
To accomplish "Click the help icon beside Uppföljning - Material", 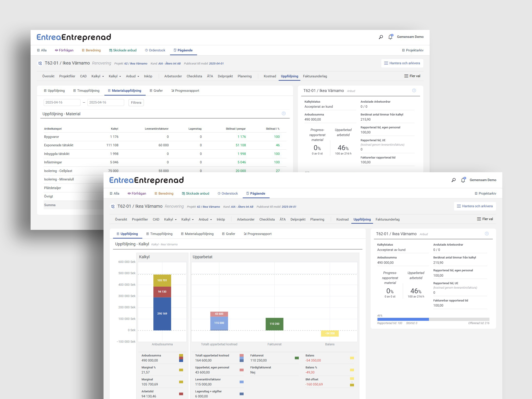I will click(x=284, y=113).
